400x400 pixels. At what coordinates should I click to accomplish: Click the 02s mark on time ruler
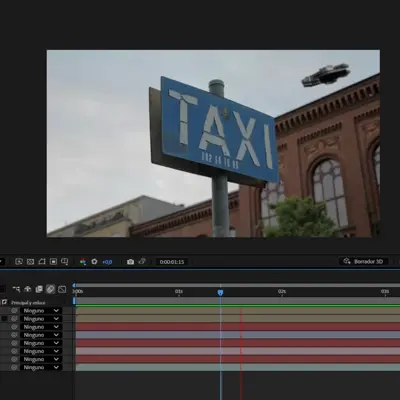[282, 292]
